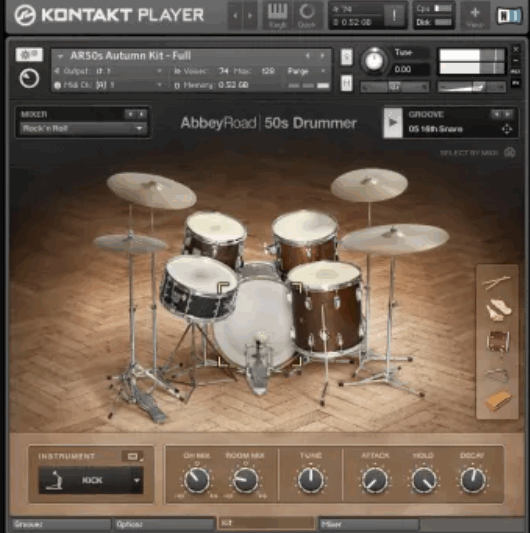530x533 pixels.
Task: Select the triangle percussion icon
Action: pyautogui.click(x=497, y=375)
